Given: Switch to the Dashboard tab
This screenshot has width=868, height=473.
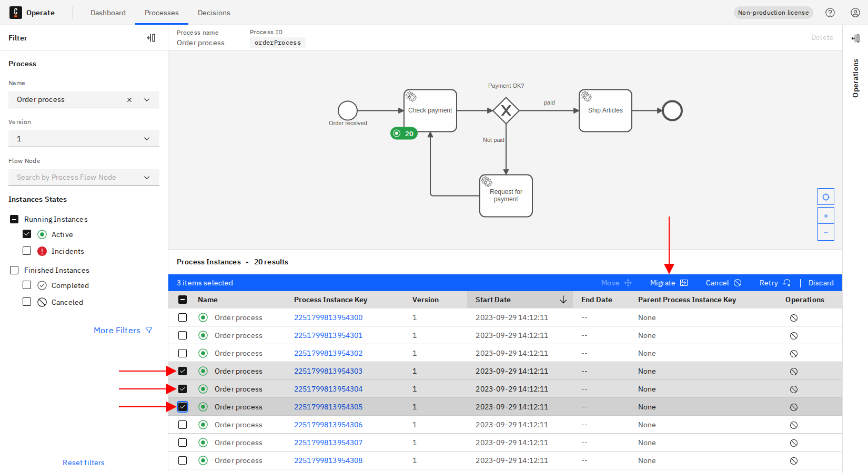Looking at the screenshot, I should tap(108, 13).
